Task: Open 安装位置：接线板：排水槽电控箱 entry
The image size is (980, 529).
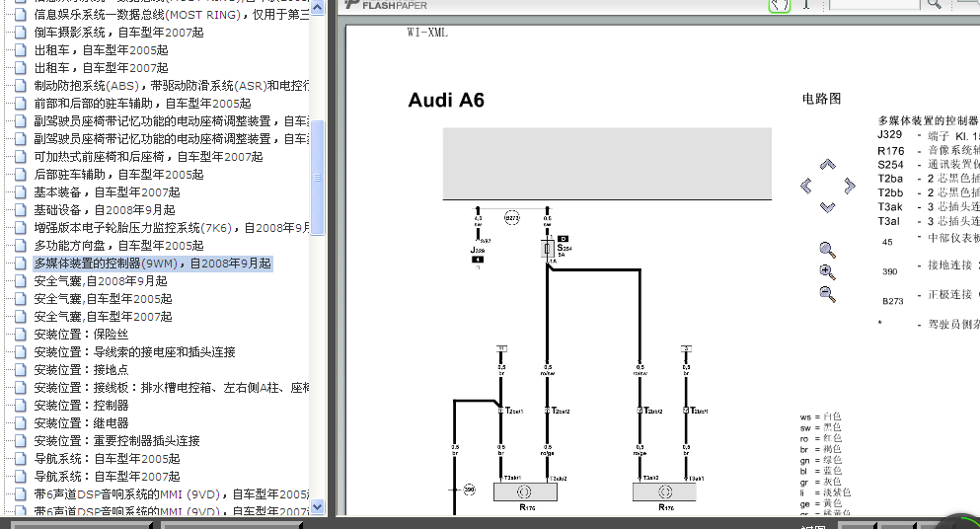Action: pos(172,388)
